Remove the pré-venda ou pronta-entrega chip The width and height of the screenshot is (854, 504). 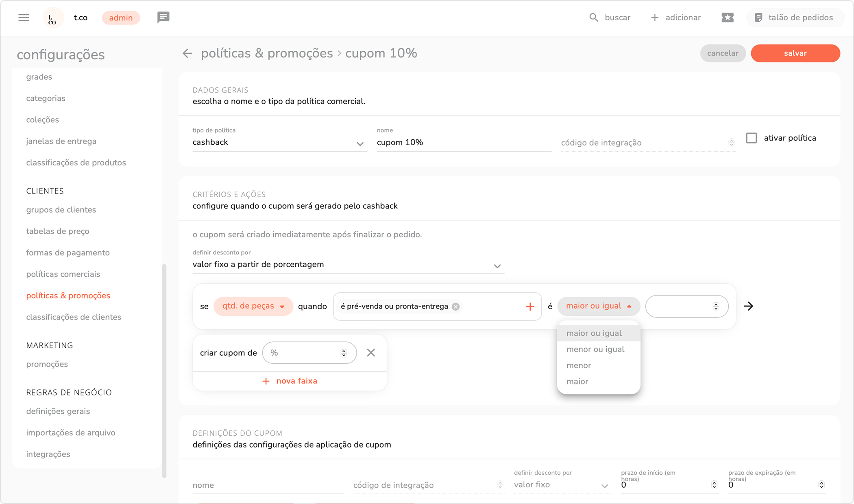coord(456,306)
